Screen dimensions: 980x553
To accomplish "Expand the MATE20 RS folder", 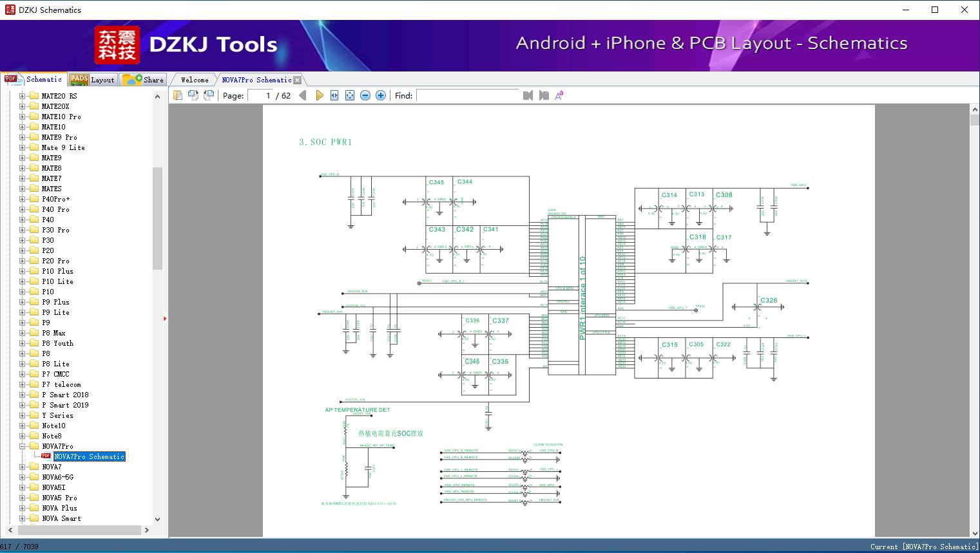I will 22,96.
